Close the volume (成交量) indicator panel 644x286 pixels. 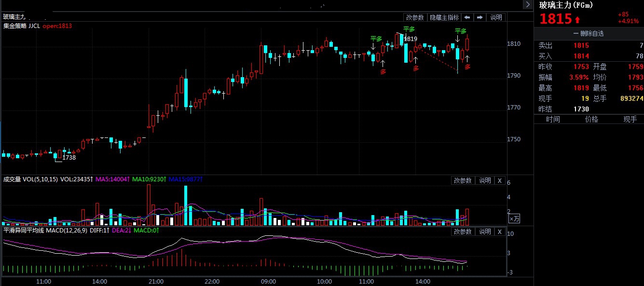tap(500, 180)
